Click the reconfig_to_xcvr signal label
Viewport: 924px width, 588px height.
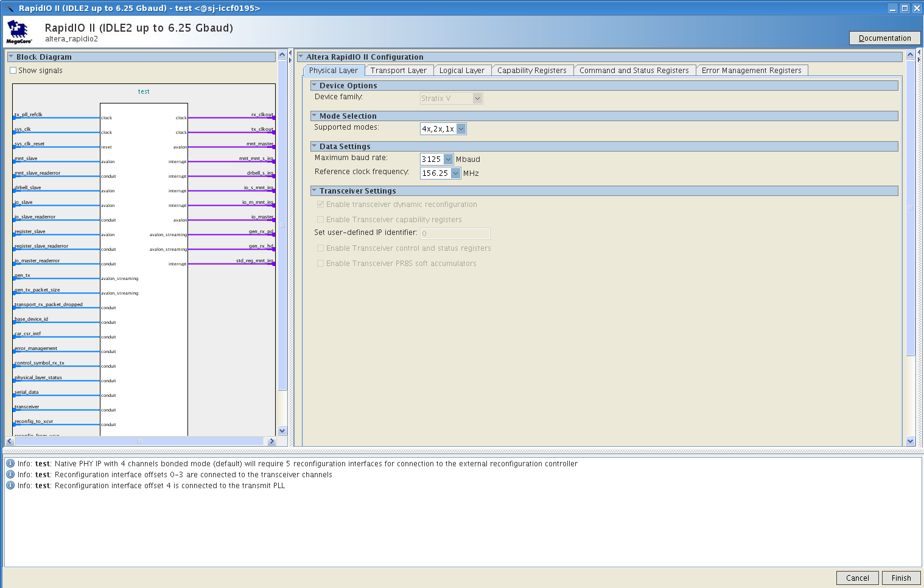[33, 421]
